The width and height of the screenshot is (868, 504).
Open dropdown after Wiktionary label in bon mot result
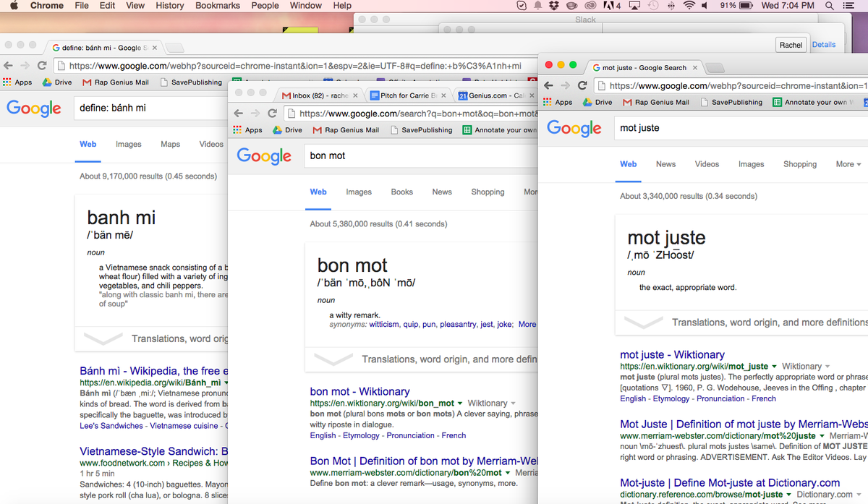(x=514, y=403)
